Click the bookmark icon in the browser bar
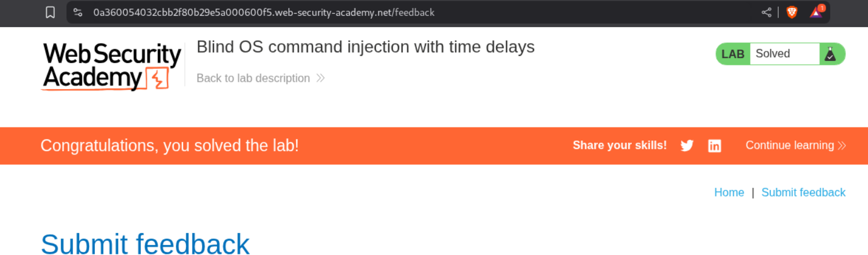The width and height of the screenshot is (868, 255). pos(50,12)
